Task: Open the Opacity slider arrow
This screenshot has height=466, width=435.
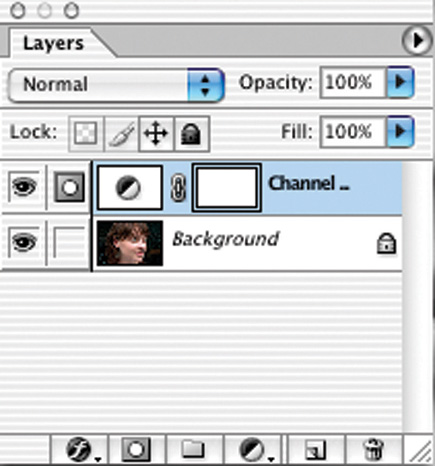Action: [400, 82]
